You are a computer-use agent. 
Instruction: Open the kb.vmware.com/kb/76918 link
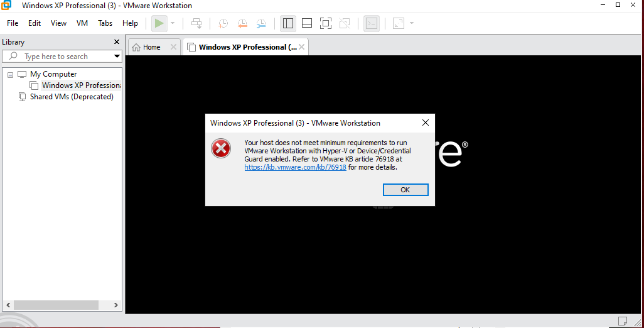[x=295, y=167]
